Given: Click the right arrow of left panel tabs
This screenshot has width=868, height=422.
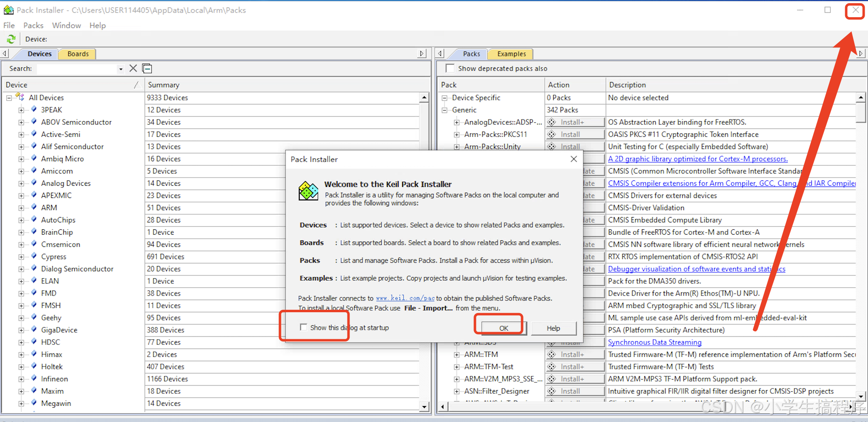Looking at the screenshot, I should coord(422,53).
